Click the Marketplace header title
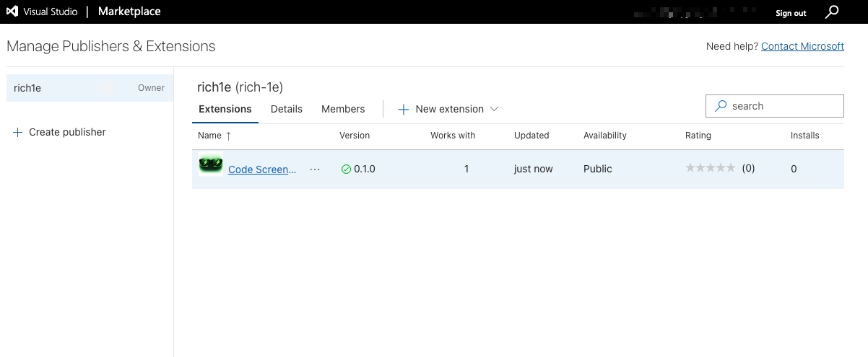The image size is (868, 357). pos(129,12)
